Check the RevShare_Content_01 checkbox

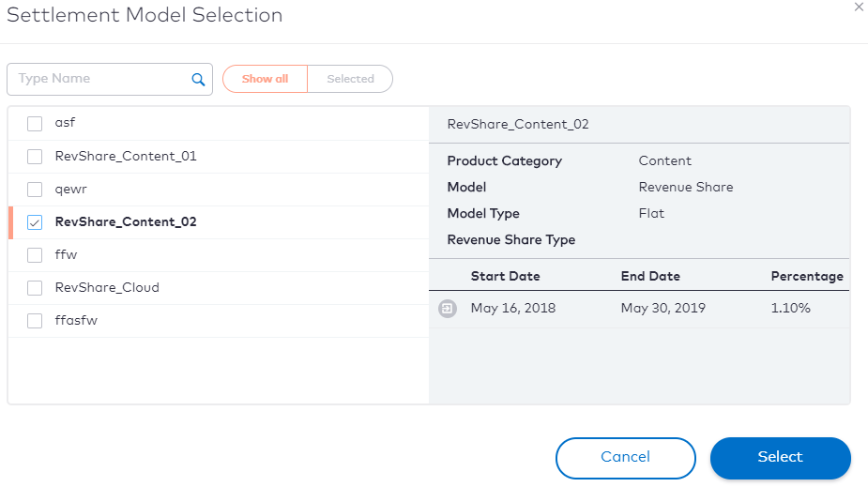coord(35,157)
